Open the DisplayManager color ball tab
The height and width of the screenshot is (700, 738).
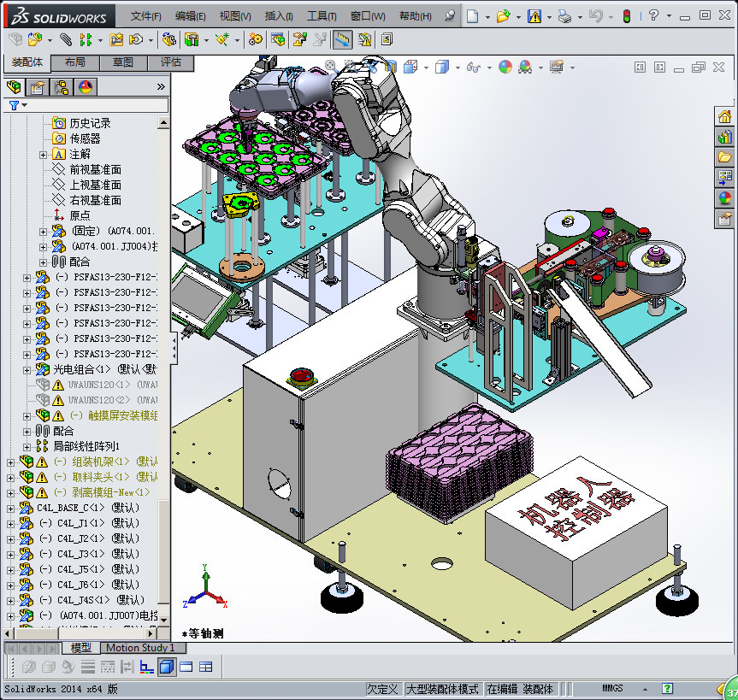[x=86, y=87]
